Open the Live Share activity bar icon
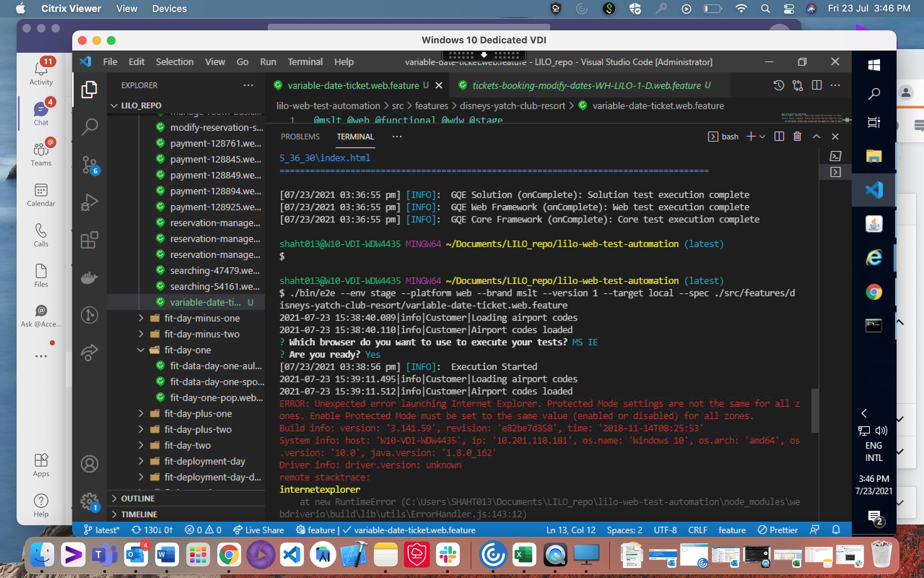The image size is (924, 578). pos(90,353)
